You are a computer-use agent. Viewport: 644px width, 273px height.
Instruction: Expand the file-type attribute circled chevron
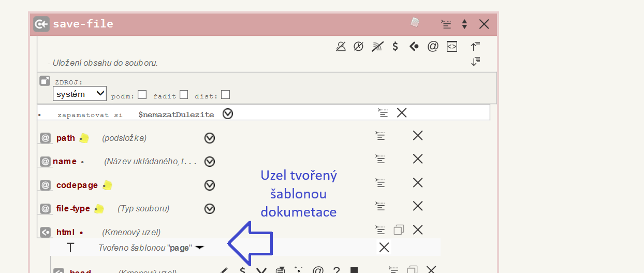[210, 209]
